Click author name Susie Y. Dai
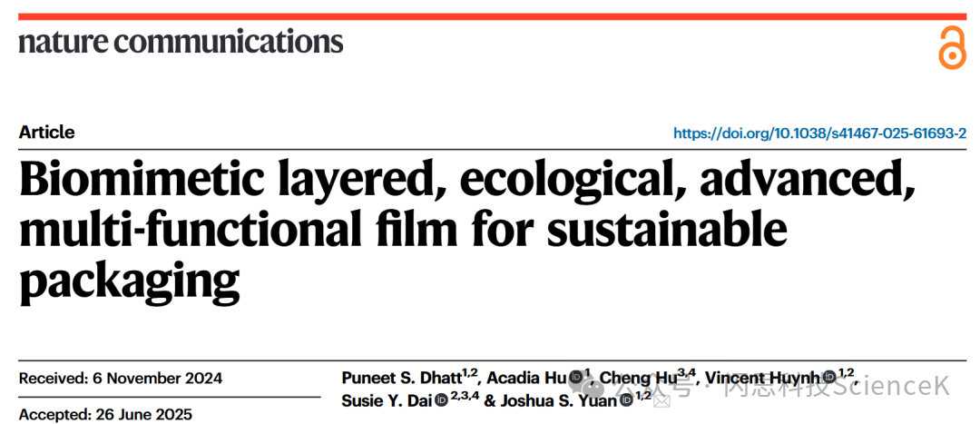980x424 pixels. click(x=387, y=400)
